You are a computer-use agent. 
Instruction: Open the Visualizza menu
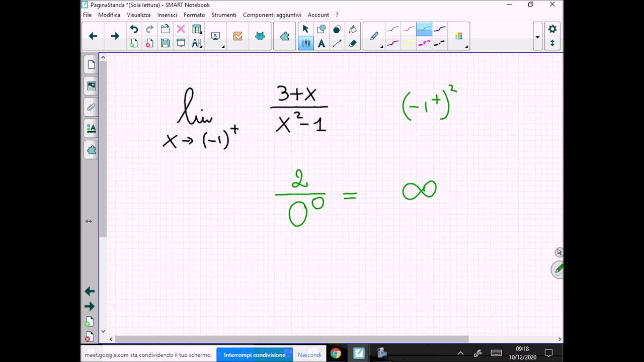tap(138, 15)
